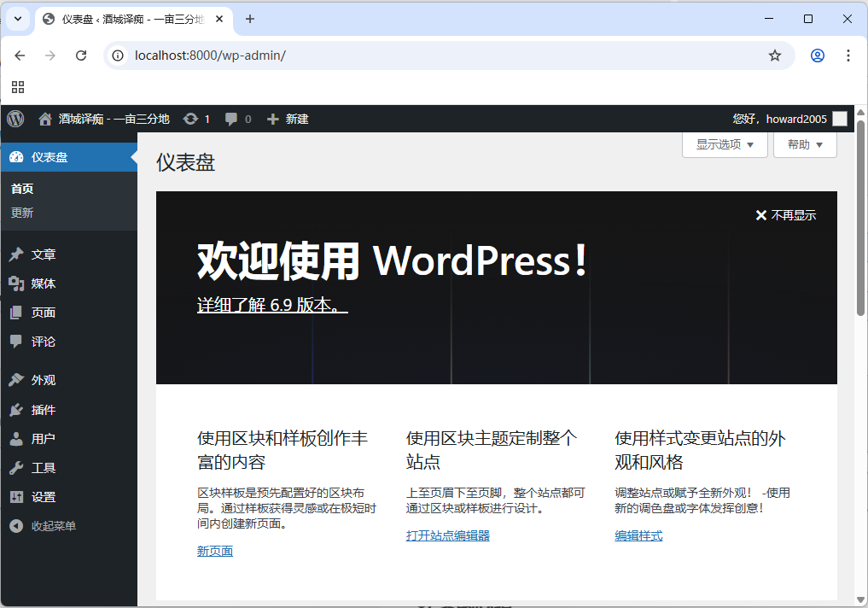Toggle the 更新 item under 仪表盘
This screenshot has height=608, width=868.
pyautogui.click(x=21, y=213)
